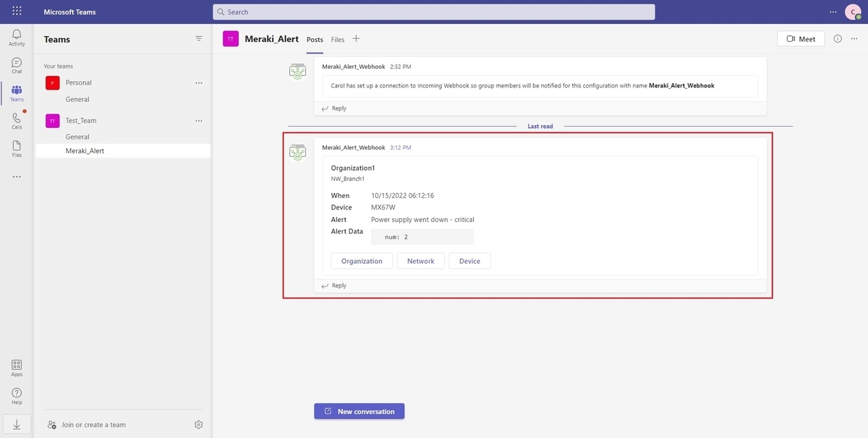Viewport: 868px width, 438px height.
Task: Open Apps store in the left rail
Action: [17, 368]
